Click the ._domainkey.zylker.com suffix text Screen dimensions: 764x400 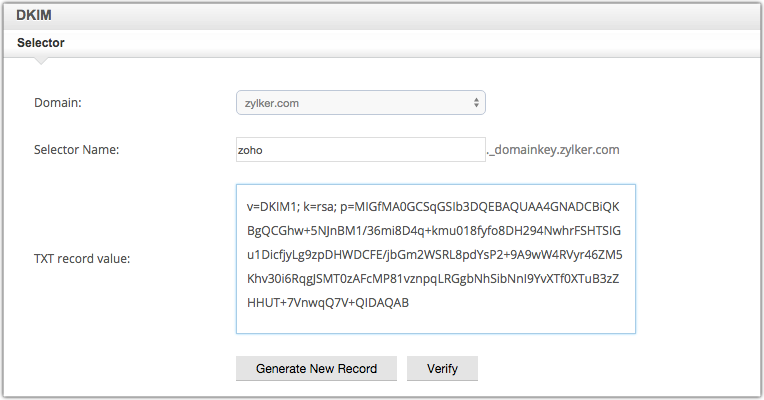coord(553,150)
